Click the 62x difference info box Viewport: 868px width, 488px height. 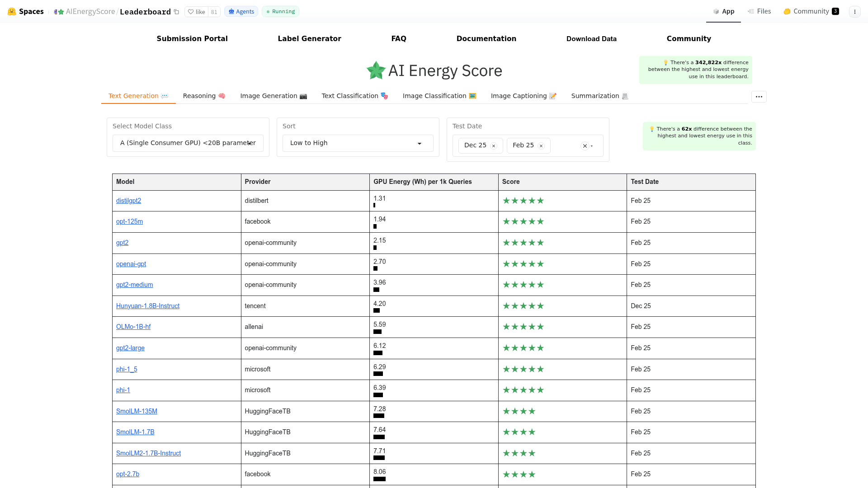[x=699, y=136]
